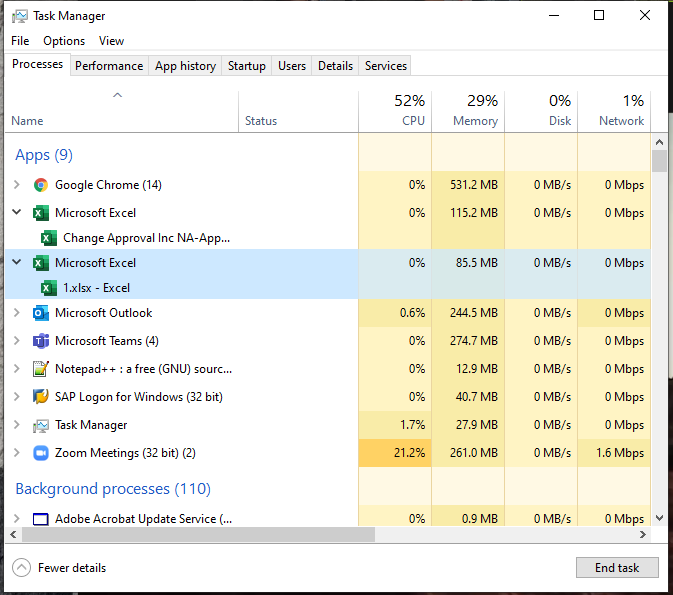Viewport: 673px width, 595px height.
Task: Select the 1.xlsx - Excel row
Action: (x=182, y=288)
